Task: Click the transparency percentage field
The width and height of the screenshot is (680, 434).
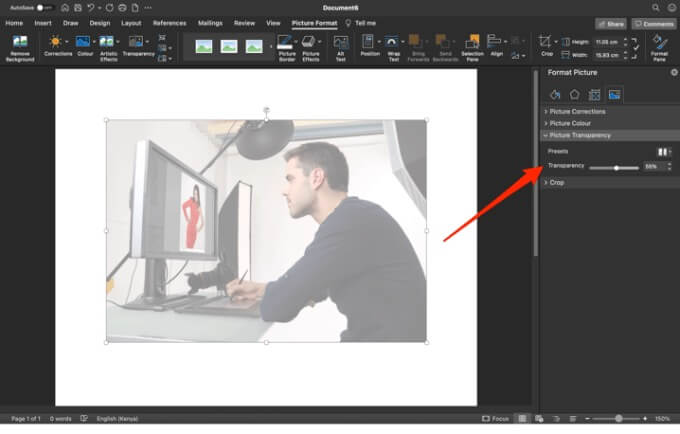Action: pos(654,166)
